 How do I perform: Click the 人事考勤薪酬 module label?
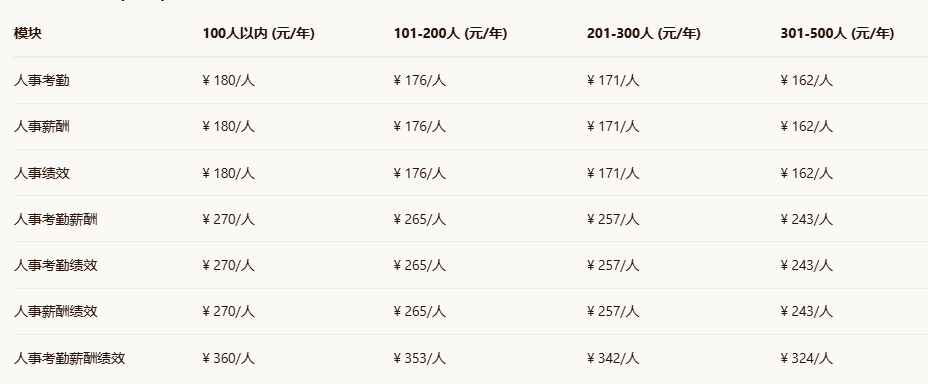56,220
